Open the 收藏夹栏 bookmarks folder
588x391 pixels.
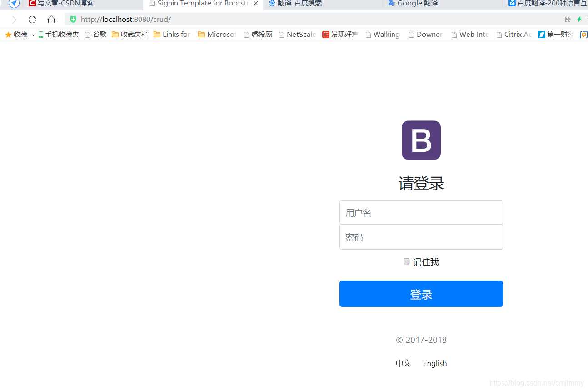coord(130,35)
